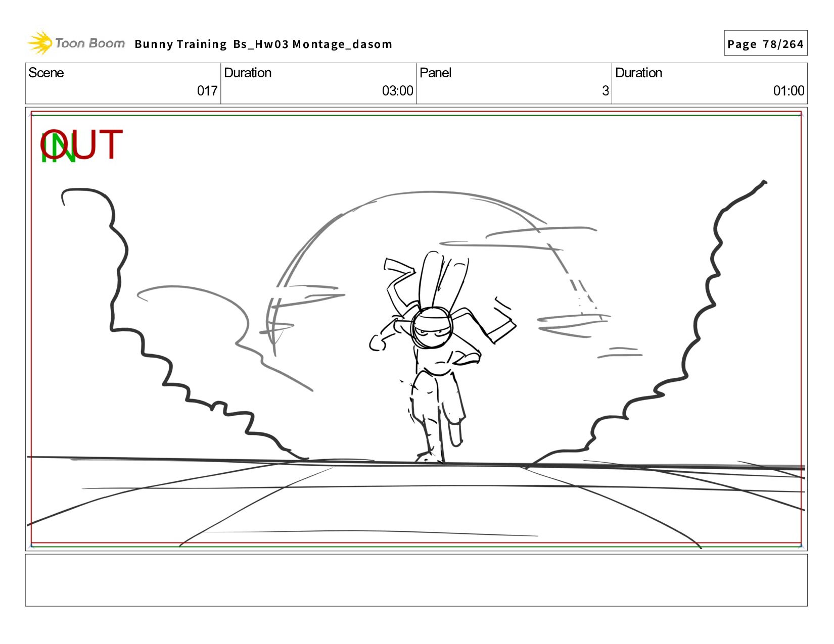Click panel duration value '01:00'
Viewport: 834px width, 644px height.
pos(789,91)
